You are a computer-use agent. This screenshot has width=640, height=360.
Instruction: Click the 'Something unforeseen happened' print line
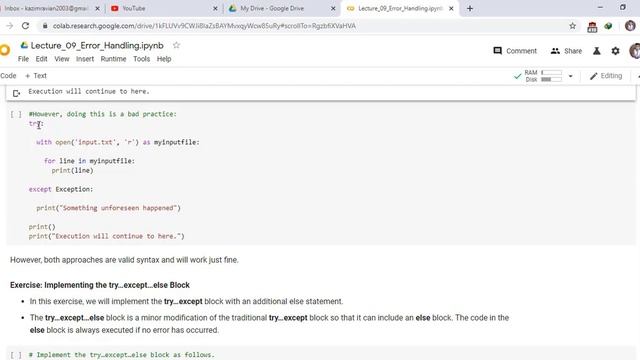coord(108,208)
